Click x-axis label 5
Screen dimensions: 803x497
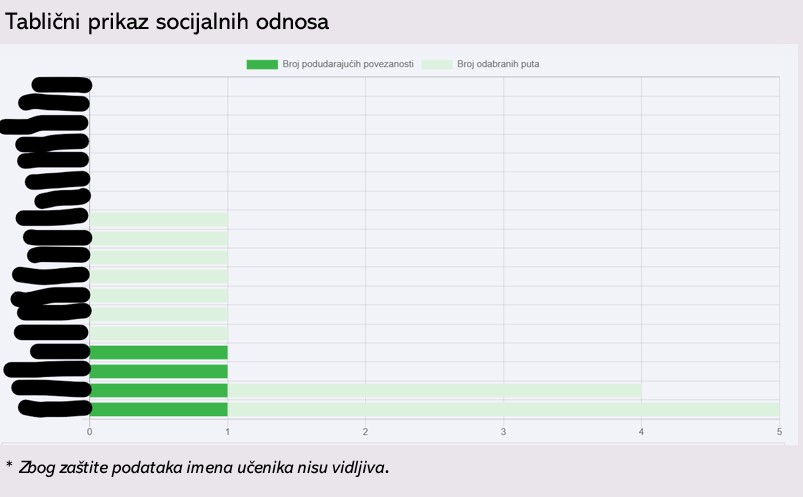[779, 431]
